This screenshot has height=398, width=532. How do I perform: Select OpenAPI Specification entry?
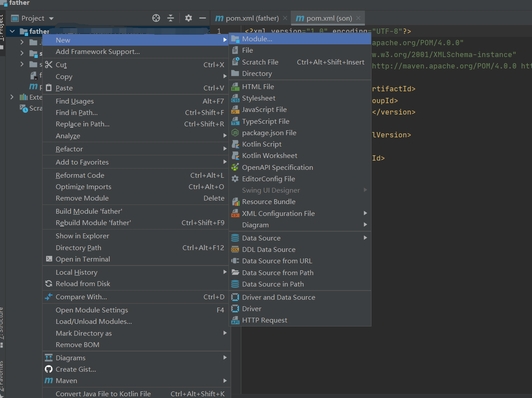click(277, 167)
